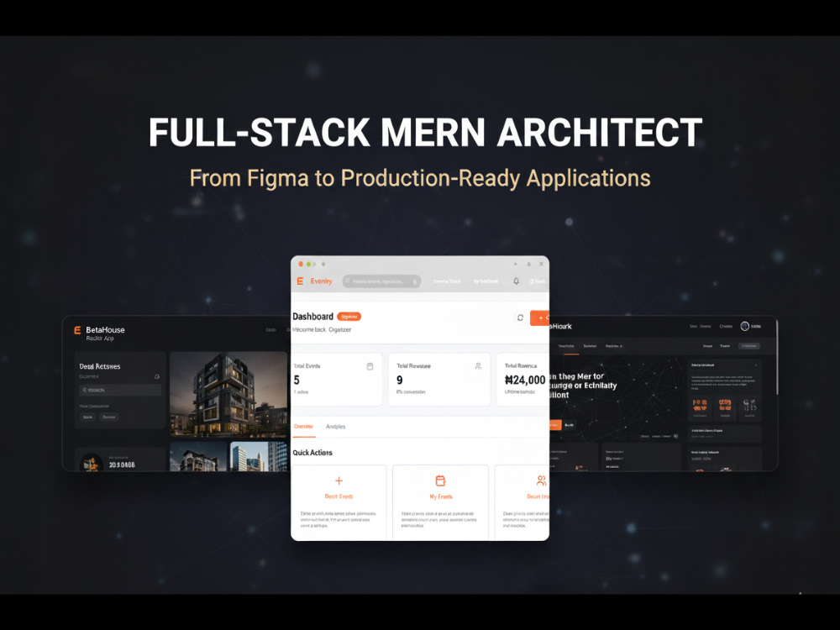Viewport: 840px width, 630px height.
Task: Click dark button beside orange hero button
Action: point(570,425)
